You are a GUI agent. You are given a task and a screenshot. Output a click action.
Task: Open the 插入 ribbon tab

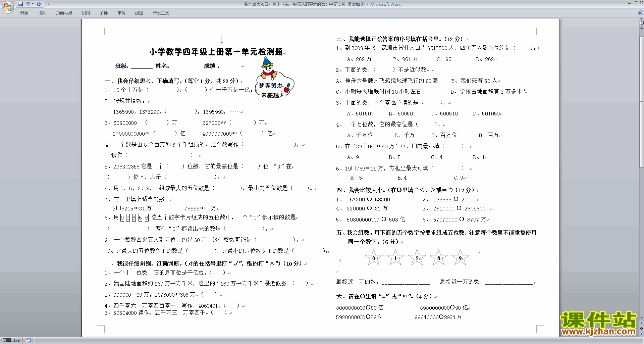point(42,13)
